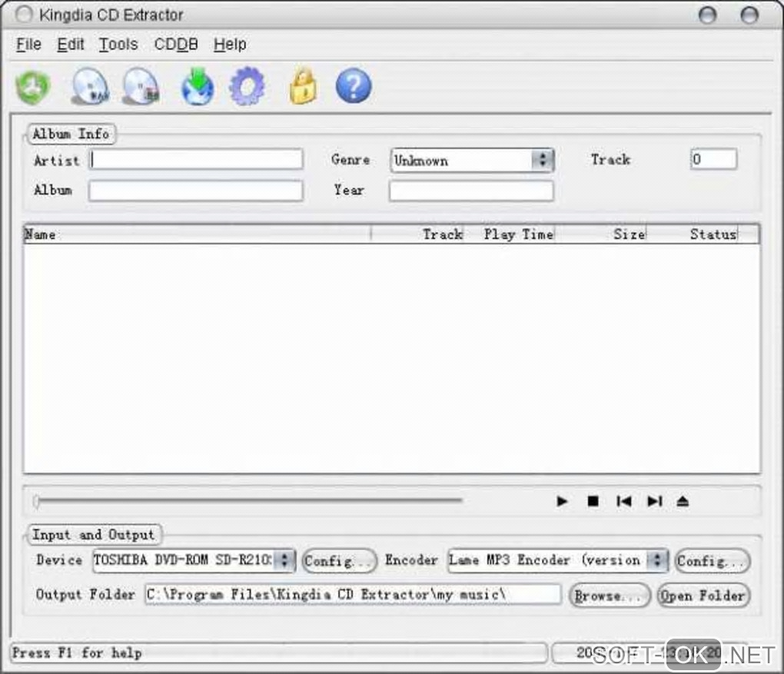
Task: Click the rip to MP3 disc icon
Action: [x=141, y=87]
